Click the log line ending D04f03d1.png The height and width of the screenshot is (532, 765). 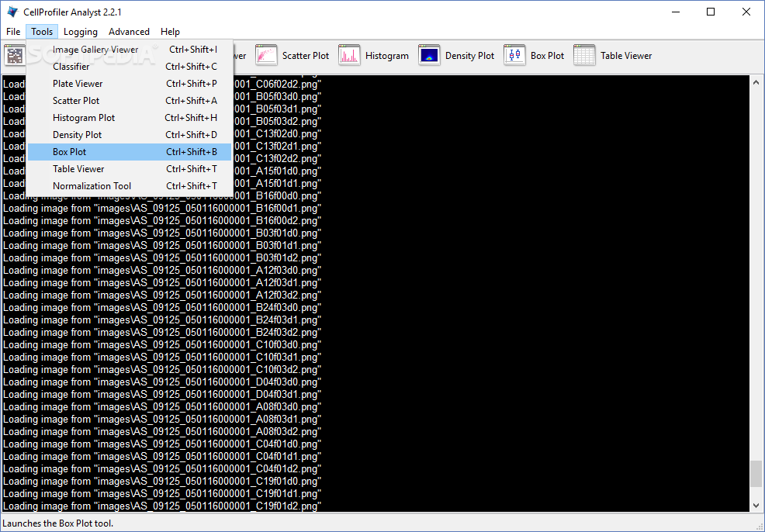coord(162,395)
